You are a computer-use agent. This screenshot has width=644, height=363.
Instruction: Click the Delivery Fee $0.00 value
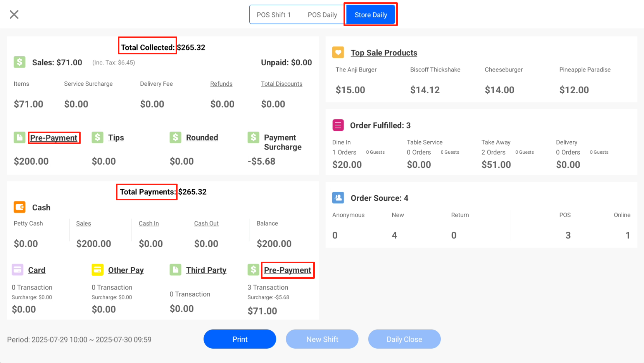152,104
